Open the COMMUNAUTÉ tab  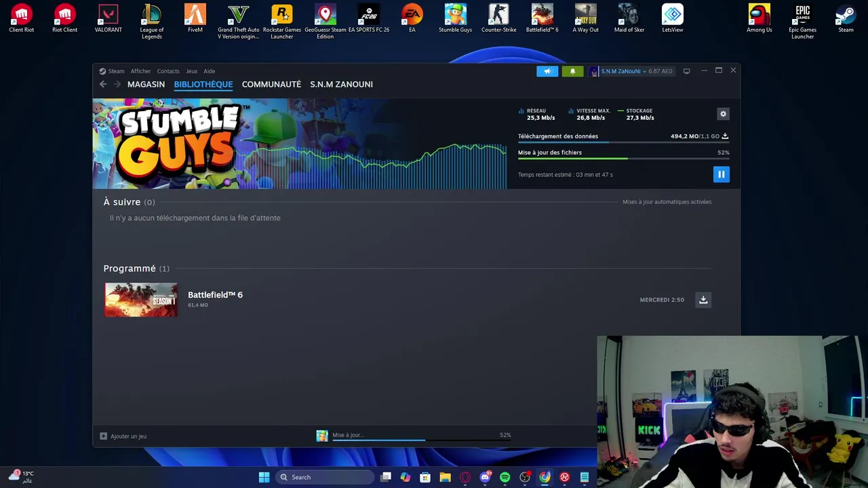(x=271, y=84)
